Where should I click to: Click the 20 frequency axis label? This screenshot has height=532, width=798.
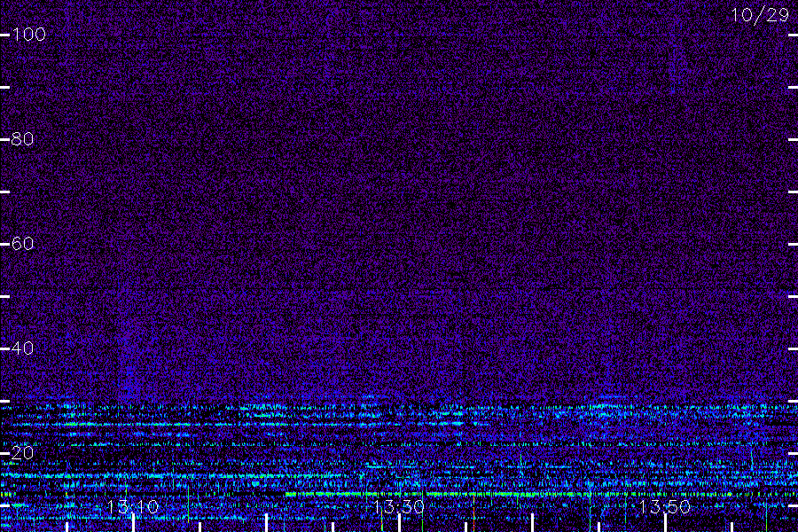[x=22, y=452]
